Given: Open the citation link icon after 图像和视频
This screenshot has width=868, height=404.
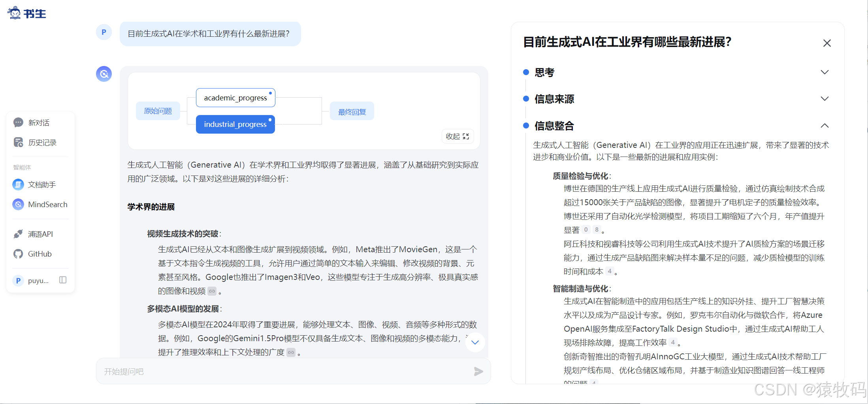Looking at the screenshot, I should tap(212, 291).
